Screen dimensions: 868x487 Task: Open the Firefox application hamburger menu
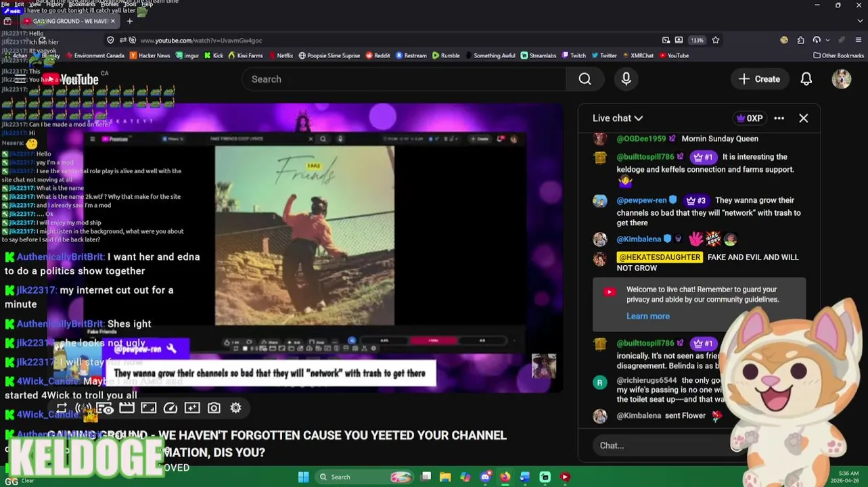click(859, 40)
